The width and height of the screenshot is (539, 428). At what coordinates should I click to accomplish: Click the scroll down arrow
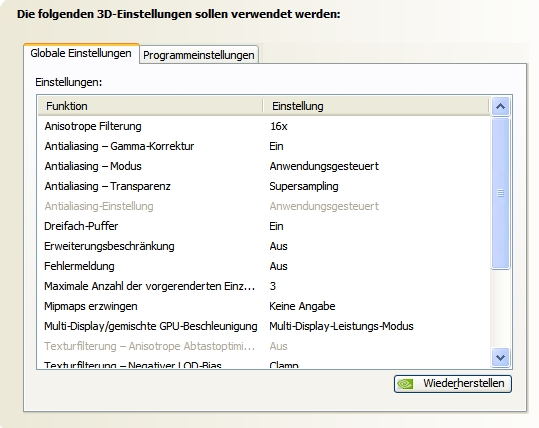[x=500, y=358]
